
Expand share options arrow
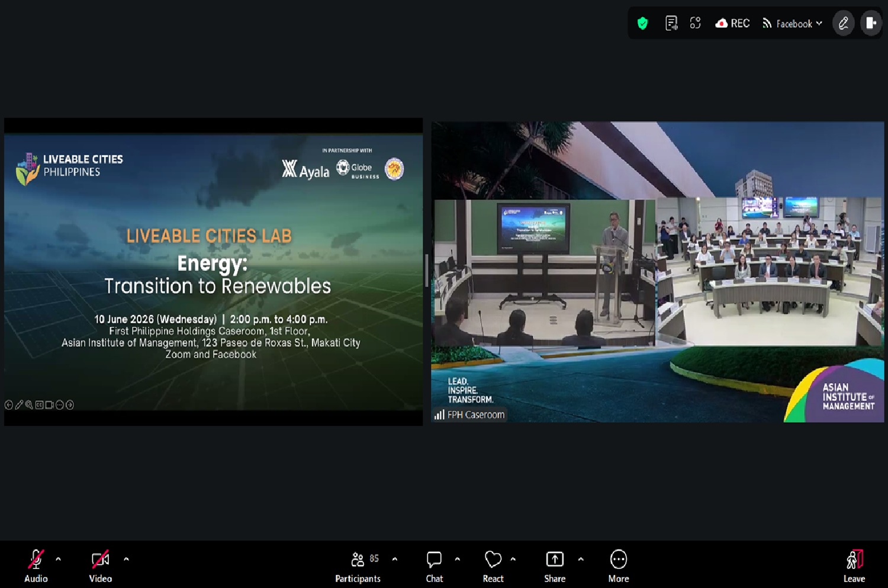pyautogui.click(x=581, y=558)
